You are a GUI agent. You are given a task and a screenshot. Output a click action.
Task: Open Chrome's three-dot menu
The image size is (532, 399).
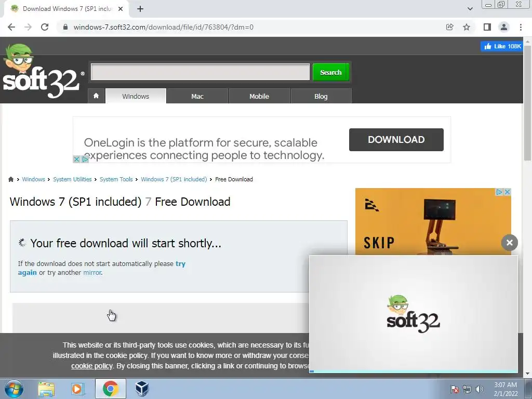click(x=521, y=27)
